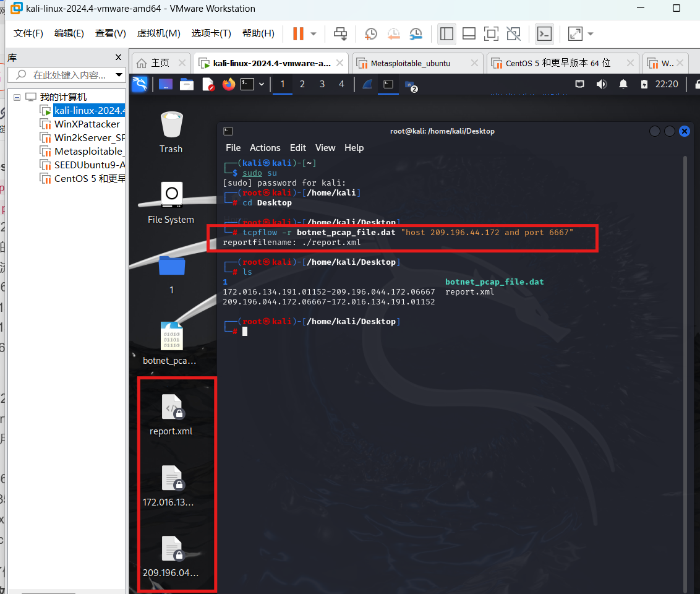Image resolution: width=700 pixels, height=594 pixels.
Task: Open the 帮助(H) menu
Action: tap(258, 33)
